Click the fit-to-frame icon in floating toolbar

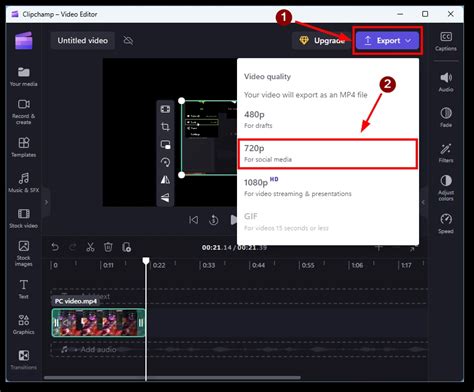click(x=165, y=109)
